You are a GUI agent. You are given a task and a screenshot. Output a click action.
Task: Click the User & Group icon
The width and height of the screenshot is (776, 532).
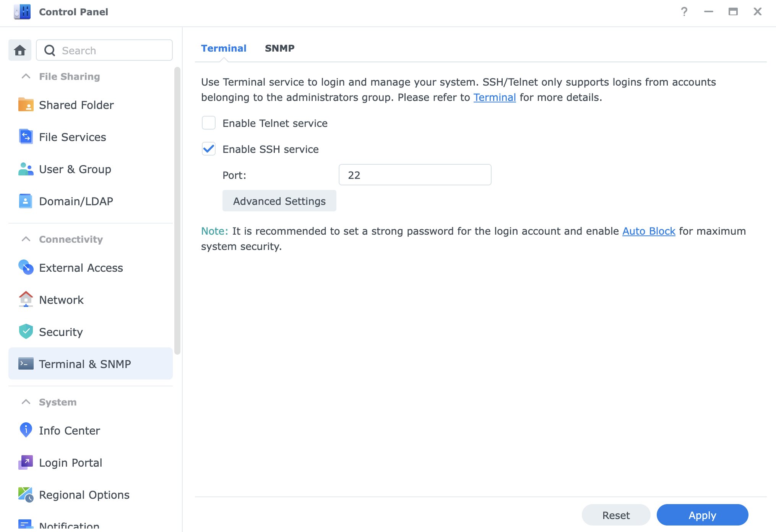tap(26, 169)
